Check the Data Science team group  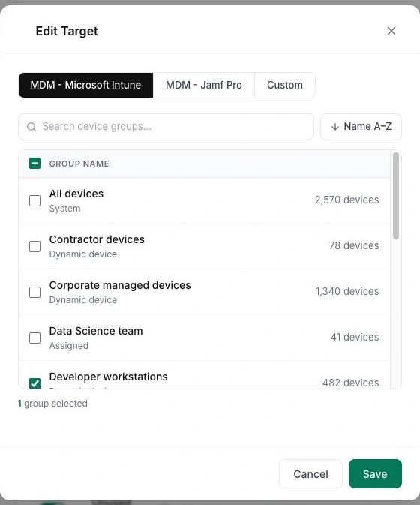coord(34,338)
